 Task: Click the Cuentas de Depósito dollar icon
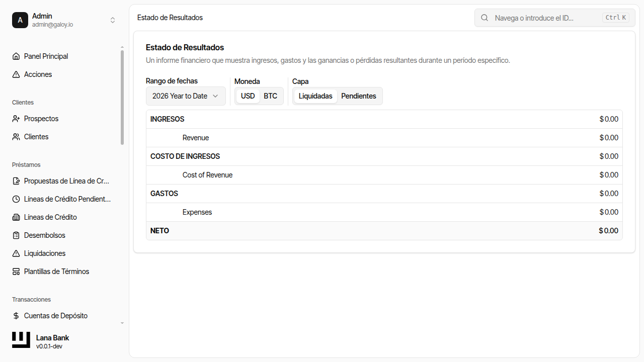[x=16, y=316]
